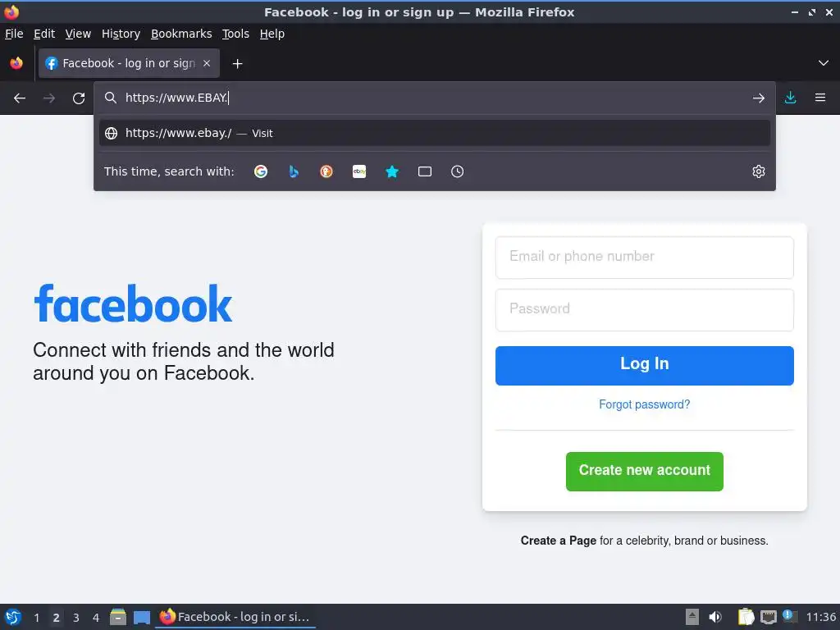Screen dimensions: 840x630
Task: Activate Firefox window from the taskbar
Action: (235, 617)
